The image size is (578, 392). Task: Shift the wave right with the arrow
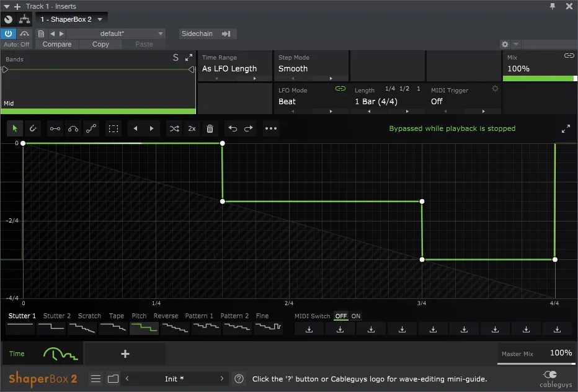151,128
